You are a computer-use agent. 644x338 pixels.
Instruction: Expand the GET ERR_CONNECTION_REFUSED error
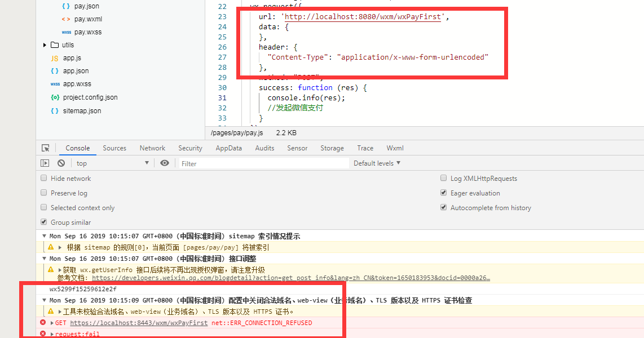pos(52,323)
